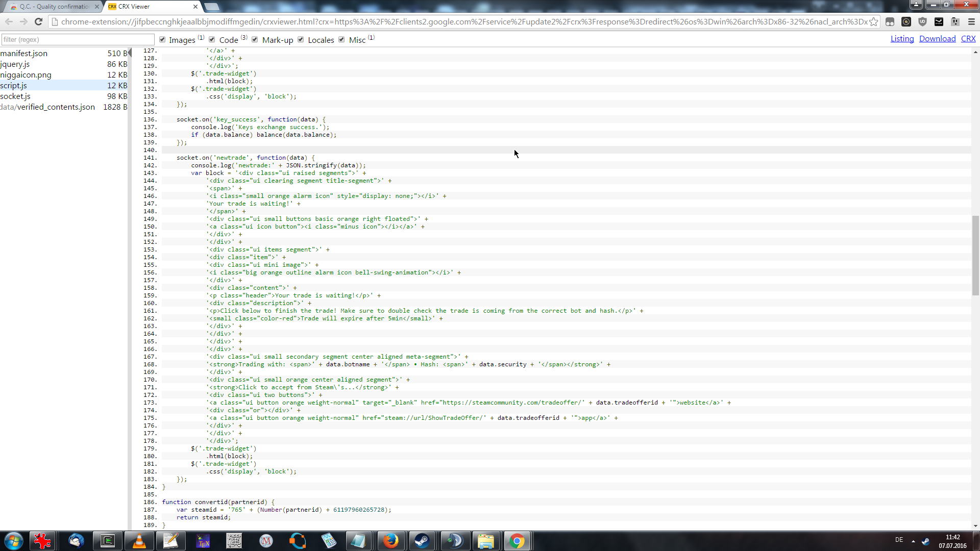Screen dimensions: 980x551
Task: Click the code pane vertical scrollbar thumb
Action: [x=975, y=255]
